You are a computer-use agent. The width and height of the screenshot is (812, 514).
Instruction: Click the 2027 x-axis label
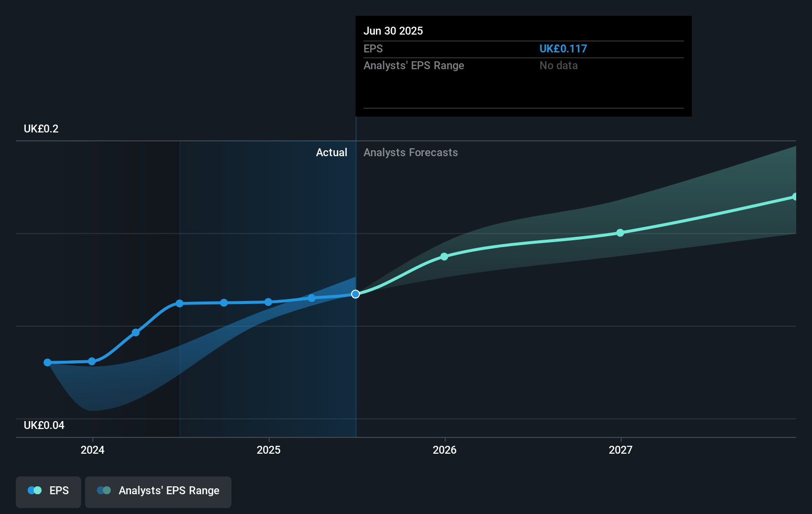(621, 450)
